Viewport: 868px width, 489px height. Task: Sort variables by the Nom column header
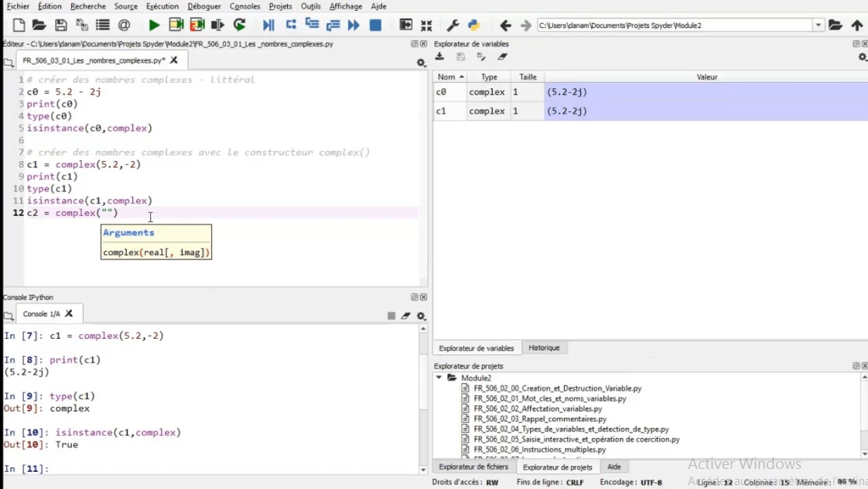[447, 77]
